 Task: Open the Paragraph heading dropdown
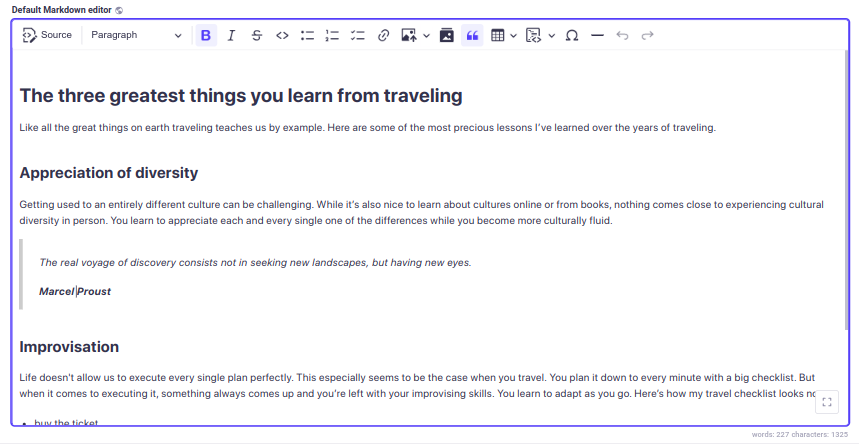(136, 35)
